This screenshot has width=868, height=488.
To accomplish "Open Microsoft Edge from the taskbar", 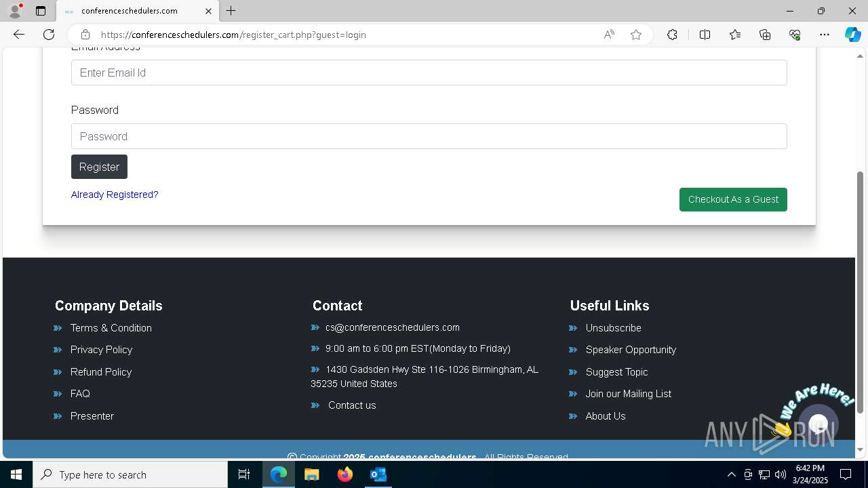I will tap(279, 474).
